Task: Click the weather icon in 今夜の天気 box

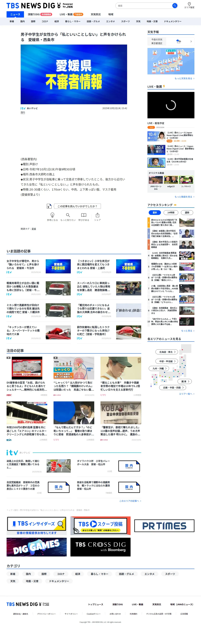Action: pyautogui.click(x=178, y=41)
